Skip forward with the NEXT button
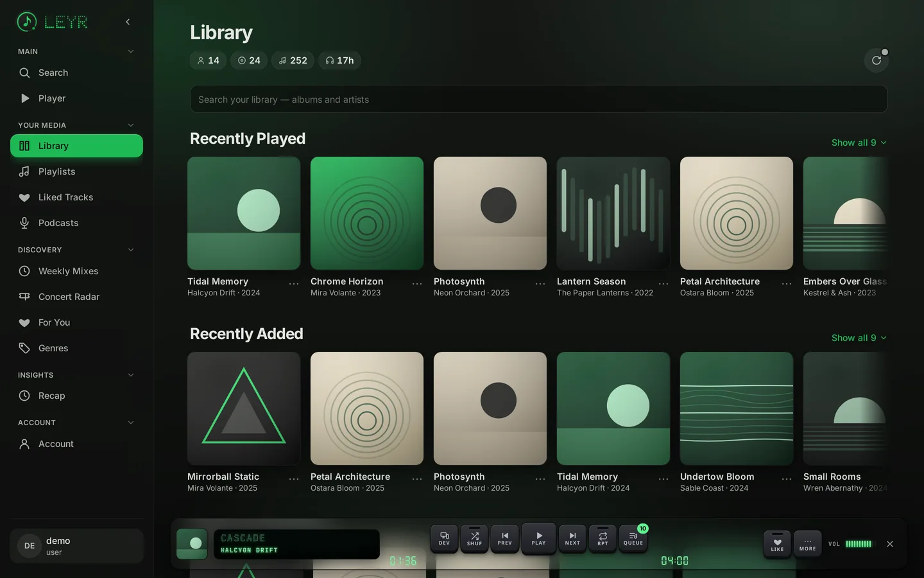 [572, 538]
